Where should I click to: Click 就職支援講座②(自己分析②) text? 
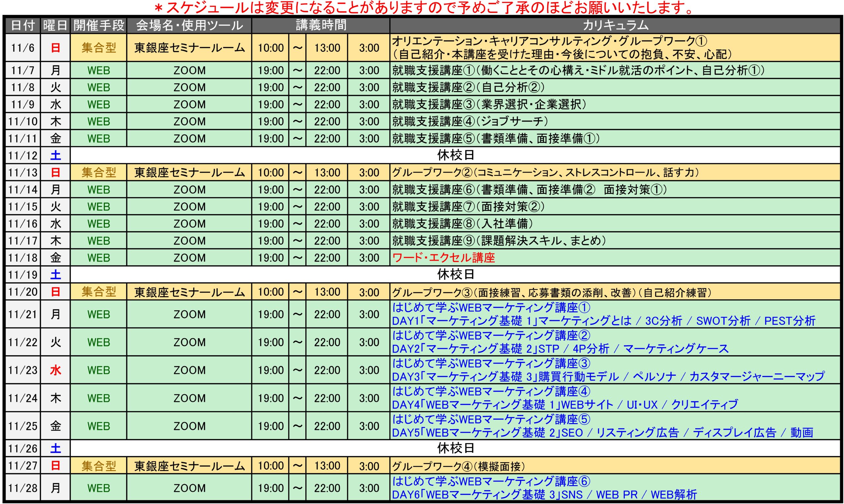[468, 87]
